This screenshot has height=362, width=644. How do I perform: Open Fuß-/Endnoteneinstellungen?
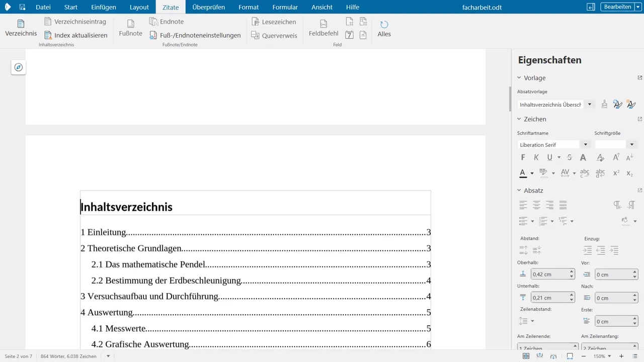195,35
